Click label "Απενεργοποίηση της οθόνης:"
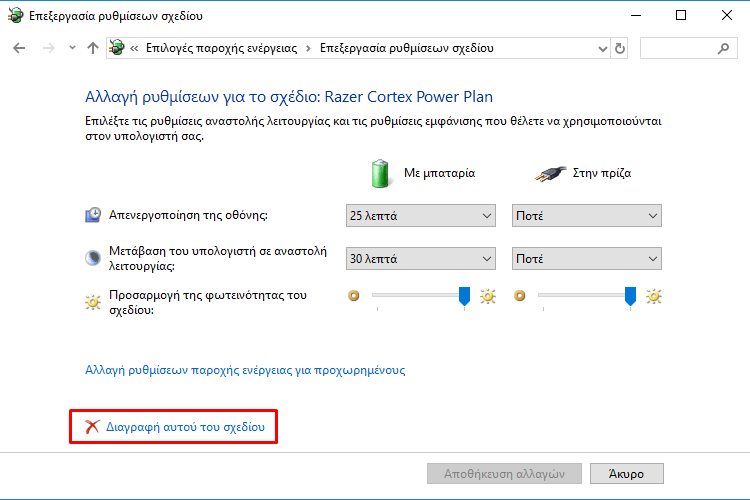The image size is (750, 500). click(x=188, y=215)
